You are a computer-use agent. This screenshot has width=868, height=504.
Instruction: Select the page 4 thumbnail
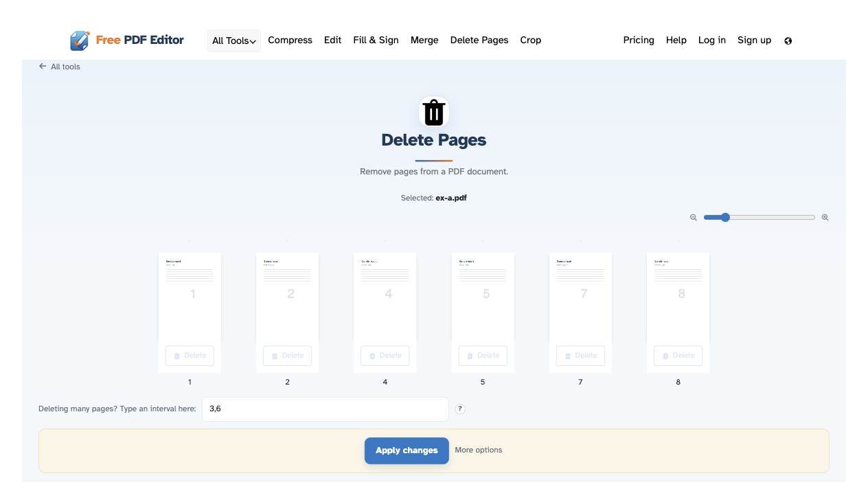[385, 297]
